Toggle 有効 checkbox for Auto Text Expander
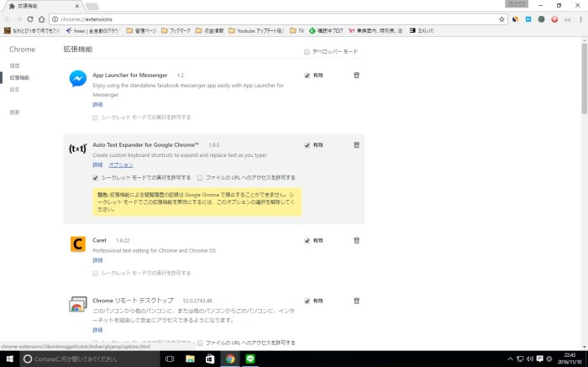 [x=307, y=145]
